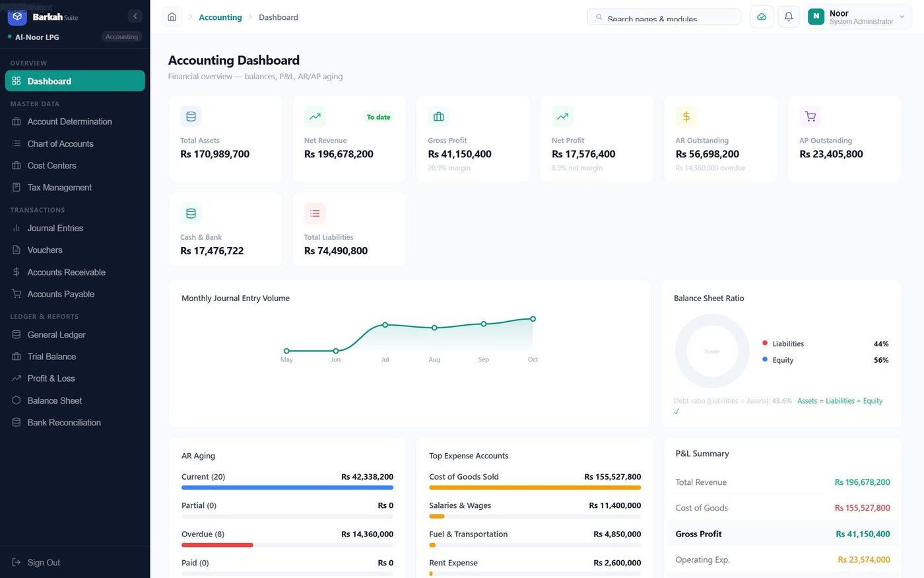Click the Gross Profit briefcase icon
Image resolution: width=924 pixels, height=578 pixels.
438,117
